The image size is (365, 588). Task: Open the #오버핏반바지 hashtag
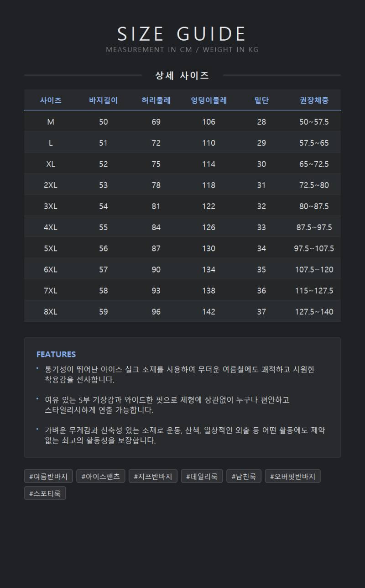tap(292, 476)
